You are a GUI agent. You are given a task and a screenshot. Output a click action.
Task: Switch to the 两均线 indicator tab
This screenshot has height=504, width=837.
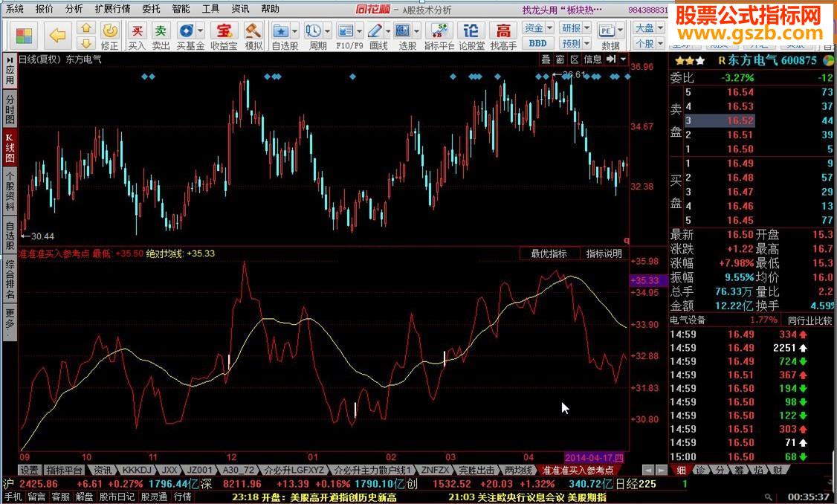pyautogui.click(x=519, y=470)
